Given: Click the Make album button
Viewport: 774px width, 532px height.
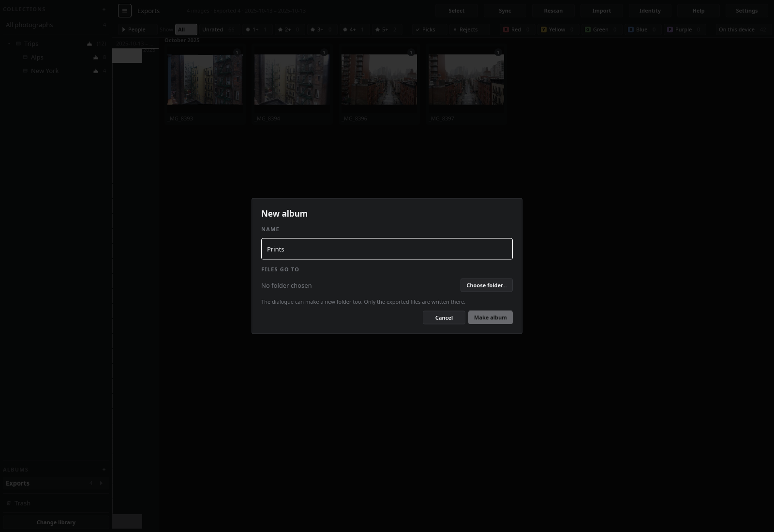Looking at the screenshot, I should 490,317.
